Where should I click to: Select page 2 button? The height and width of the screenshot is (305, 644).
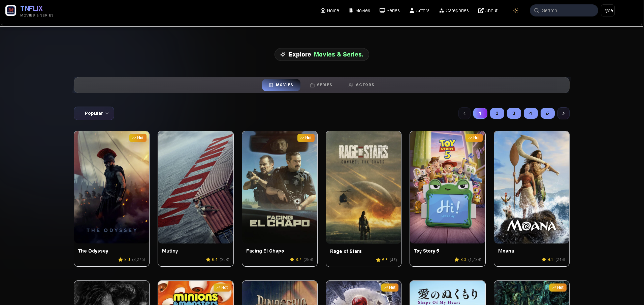click(x=497, y=113)
